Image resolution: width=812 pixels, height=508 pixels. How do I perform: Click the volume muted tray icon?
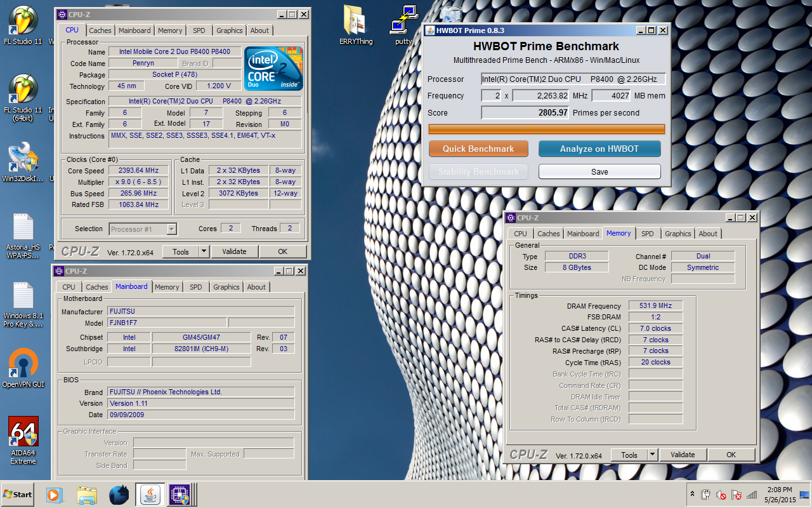(721, 495)
